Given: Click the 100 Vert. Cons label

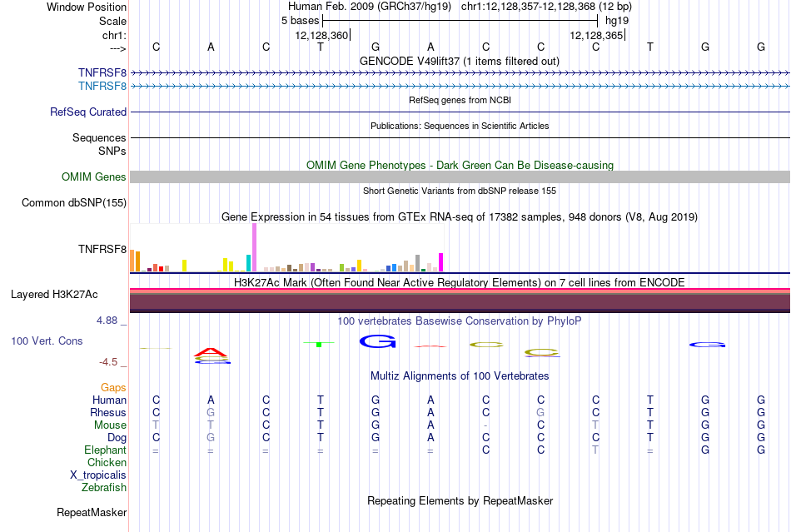Looking at the screenshot, I should coord(47,341).
